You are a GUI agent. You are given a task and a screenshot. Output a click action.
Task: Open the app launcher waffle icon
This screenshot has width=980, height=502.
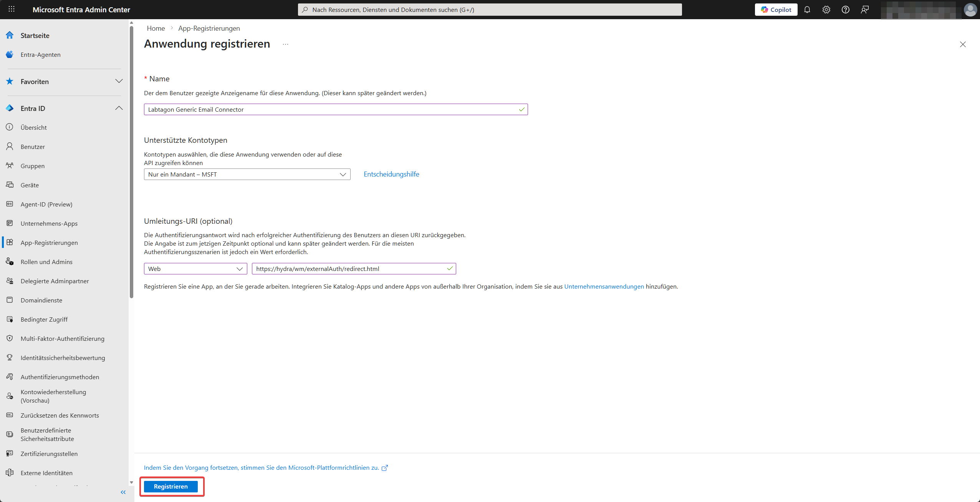coord(12,9)
